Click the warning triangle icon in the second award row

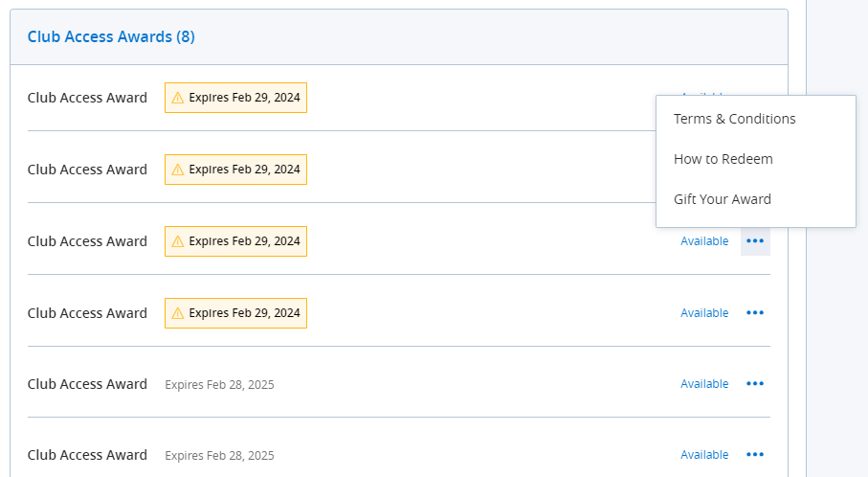tap(177, 170)
